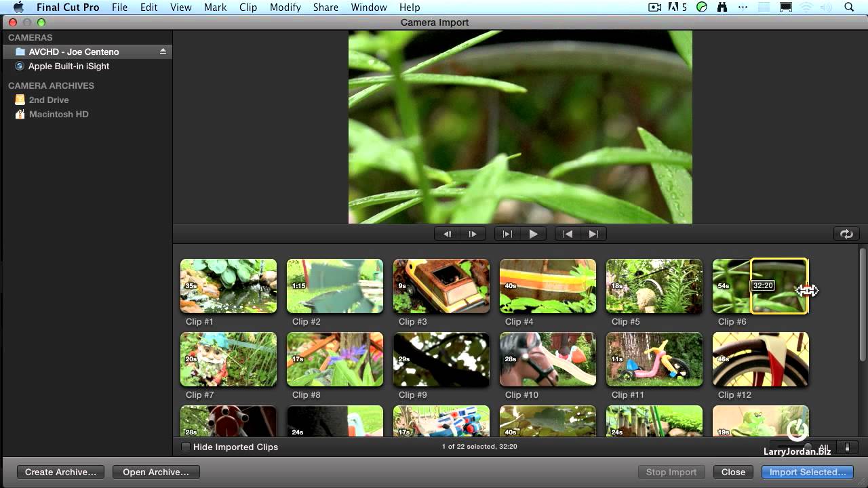Open the Modify menu
This screenshot has width=868, height=488.
click(285, 7)
